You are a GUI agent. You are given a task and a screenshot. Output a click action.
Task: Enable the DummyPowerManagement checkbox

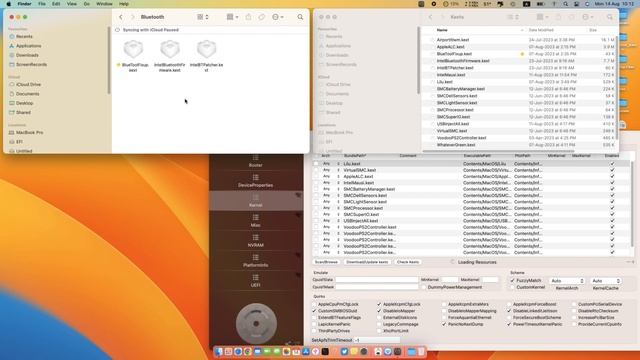[424, 287]
